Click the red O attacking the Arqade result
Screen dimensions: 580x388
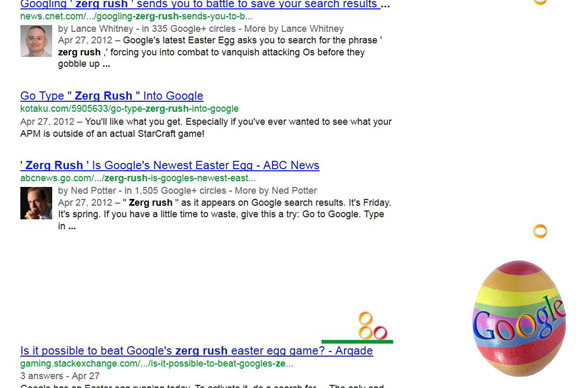[380, 333]
